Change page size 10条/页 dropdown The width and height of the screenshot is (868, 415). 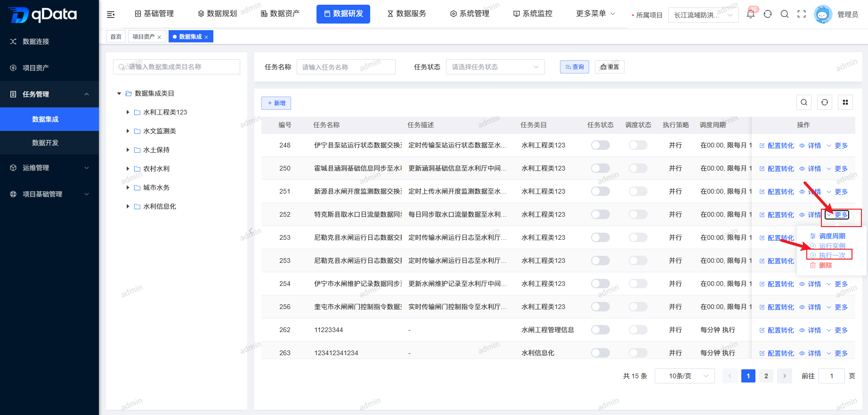tap(684, 376)
